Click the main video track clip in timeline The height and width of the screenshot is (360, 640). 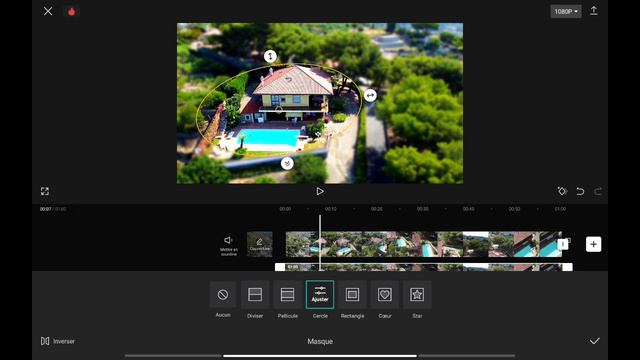(x=424, y=244)
